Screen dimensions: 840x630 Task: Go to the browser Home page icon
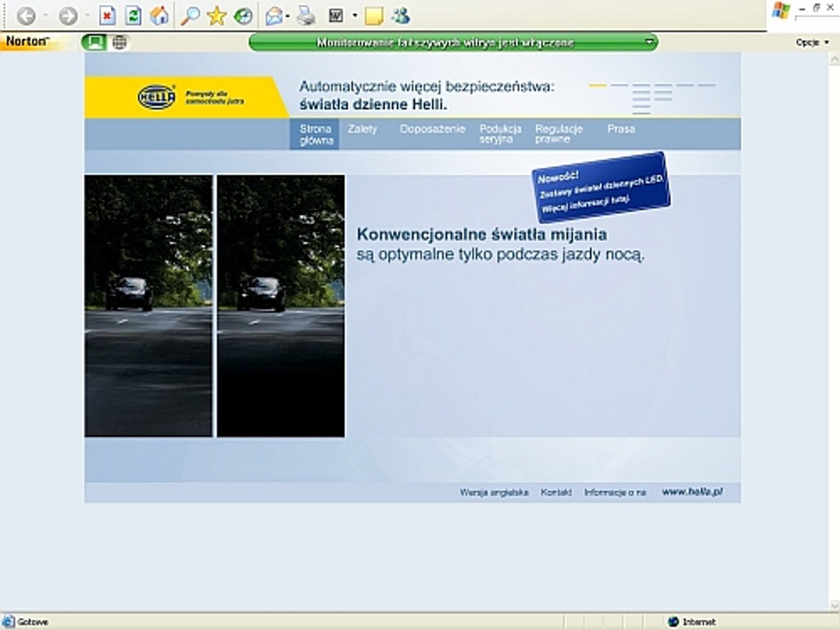(160, 17)
